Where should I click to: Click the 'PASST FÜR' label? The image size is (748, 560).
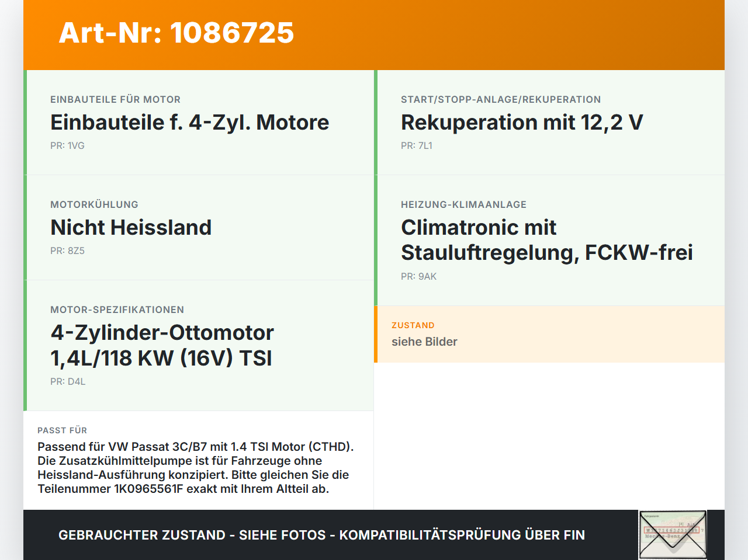click(62, 430)
